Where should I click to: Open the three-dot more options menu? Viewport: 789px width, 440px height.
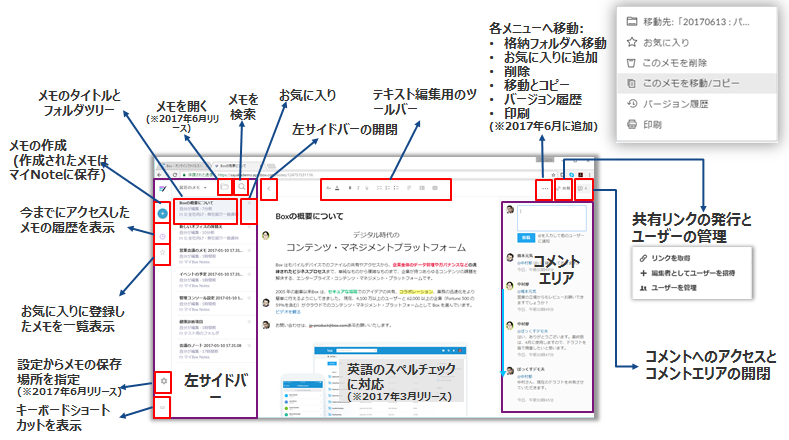click(x=544, y=187)
